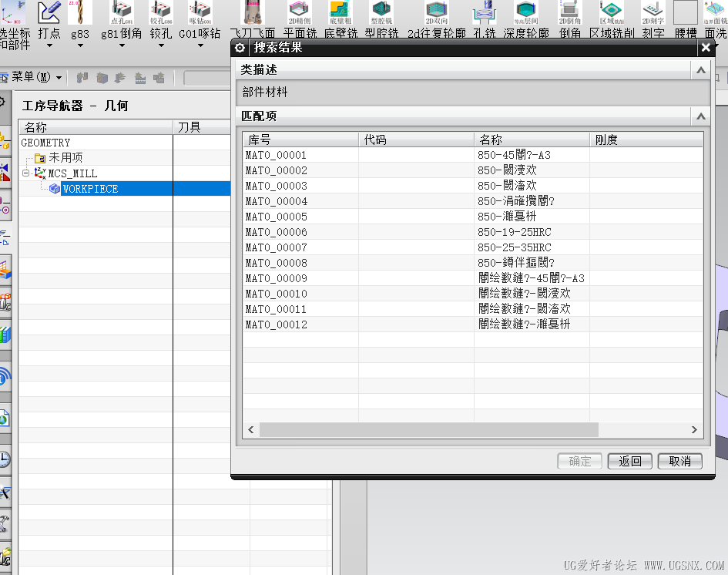Open dropdown arrow under 打点

(49, 45)
